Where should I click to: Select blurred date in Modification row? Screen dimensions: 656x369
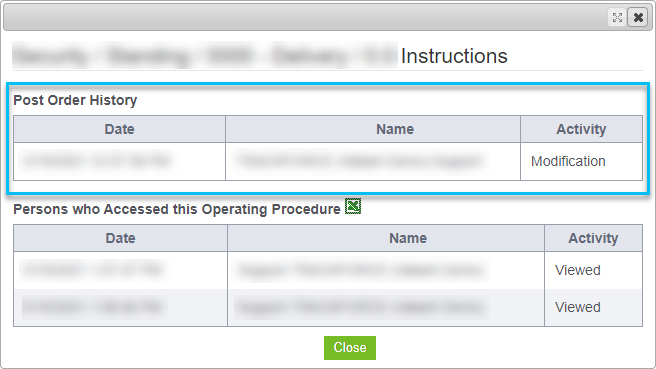coord(97,161)
